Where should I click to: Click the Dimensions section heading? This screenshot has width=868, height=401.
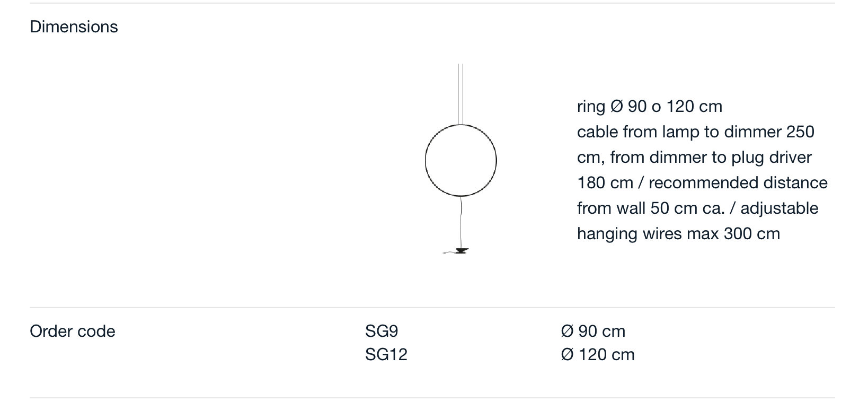click(74, 27)
